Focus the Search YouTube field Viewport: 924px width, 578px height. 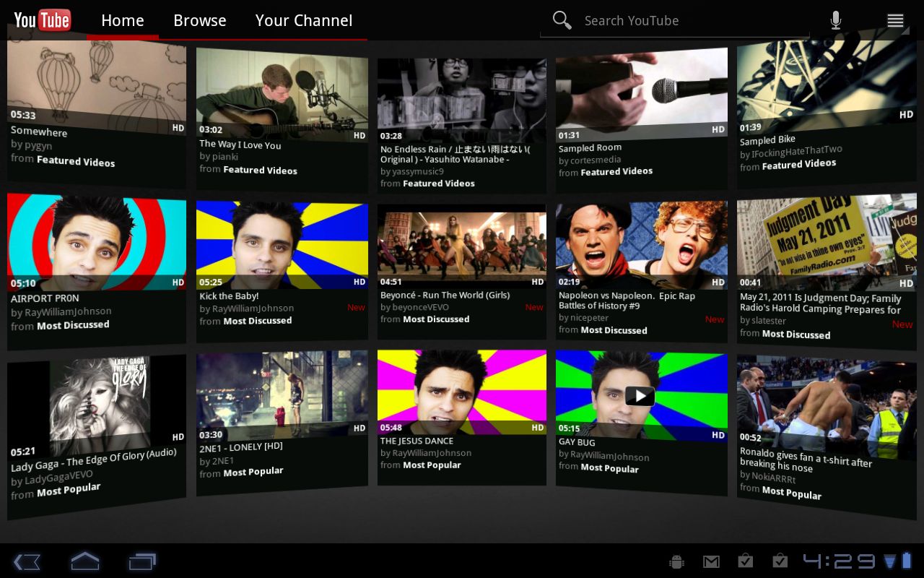(x=676, y=21)
